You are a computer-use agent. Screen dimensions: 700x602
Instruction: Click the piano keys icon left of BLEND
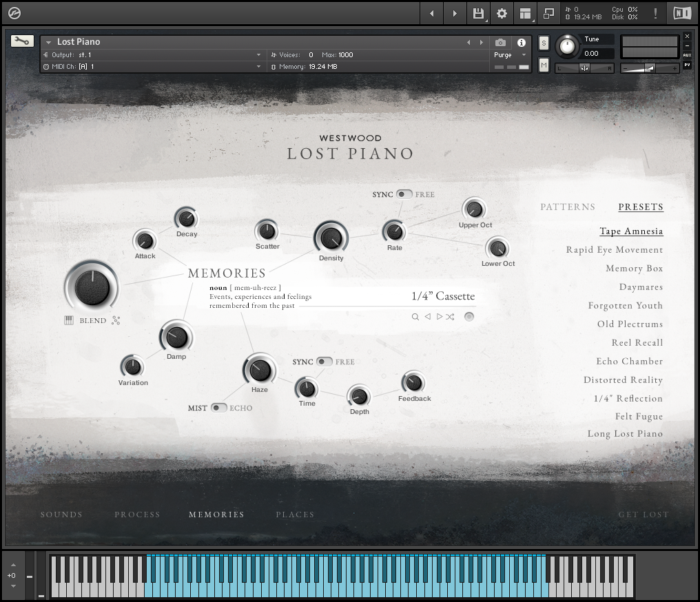[69, 320]
